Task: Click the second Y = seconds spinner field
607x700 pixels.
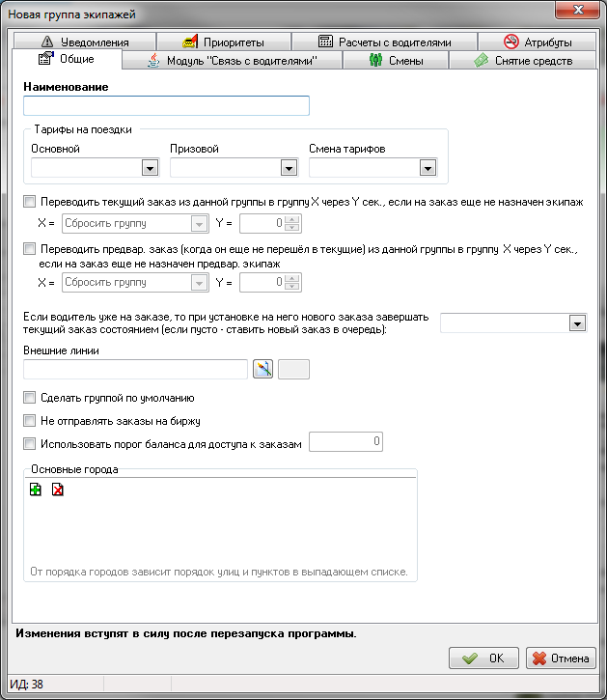Action: pos(270,282)
